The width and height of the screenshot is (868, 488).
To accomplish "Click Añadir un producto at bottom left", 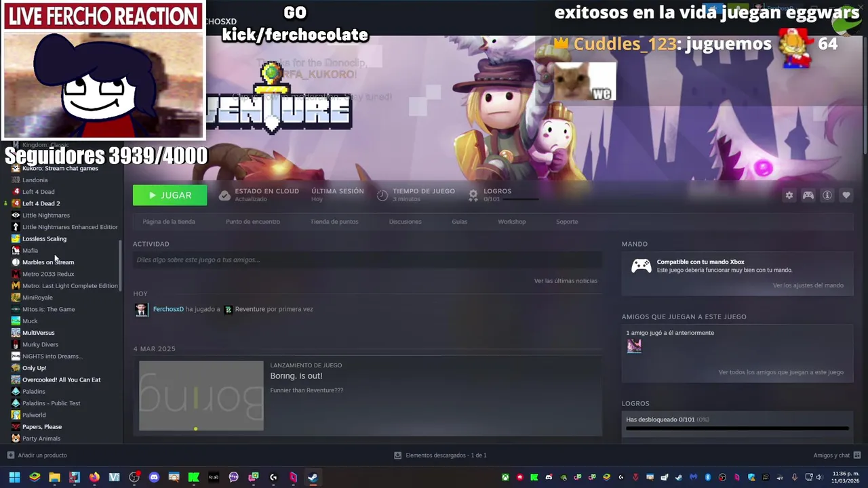I will (37, 455).
